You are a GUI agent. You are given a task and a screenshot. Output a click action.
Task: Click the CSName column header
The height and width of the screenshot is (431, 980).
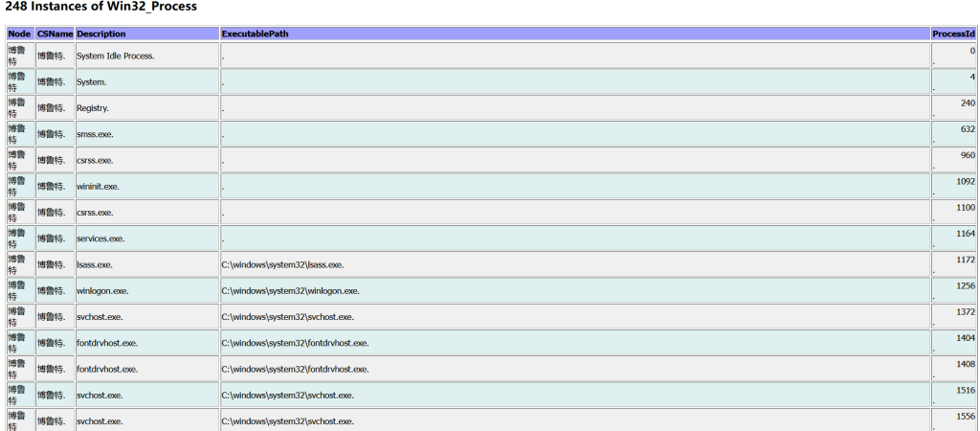pyautogui.click(x=55, y=34)
